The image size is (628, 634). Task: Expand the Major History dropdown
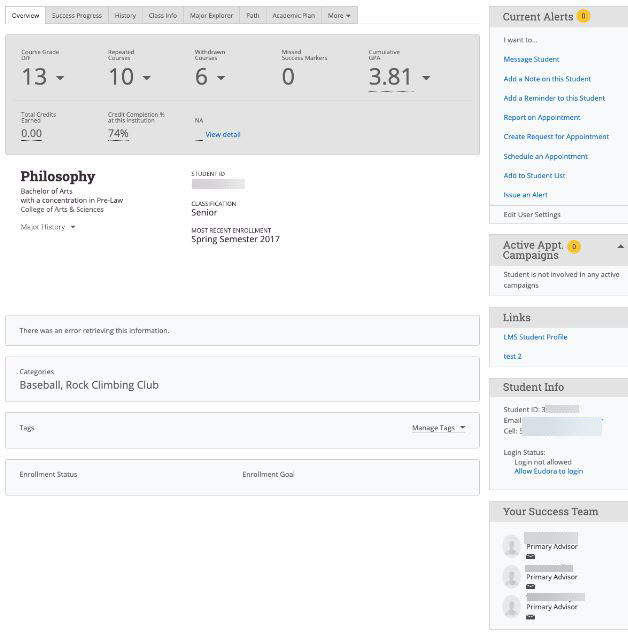(72, 227)
